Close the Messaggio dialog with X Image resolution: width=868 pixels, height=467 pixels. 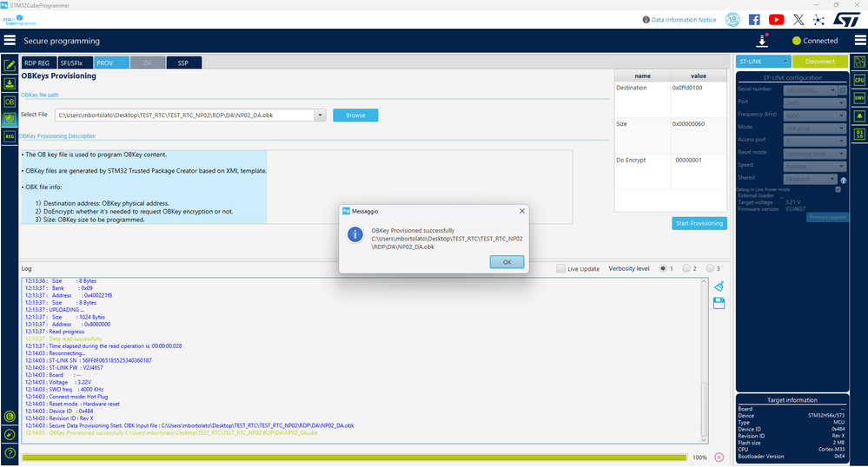(x=521, y=211)
